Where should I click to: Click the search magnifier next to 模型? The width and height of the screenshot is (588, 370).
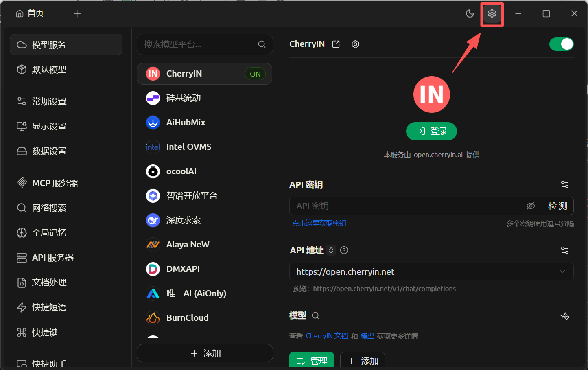coord(315,315)
